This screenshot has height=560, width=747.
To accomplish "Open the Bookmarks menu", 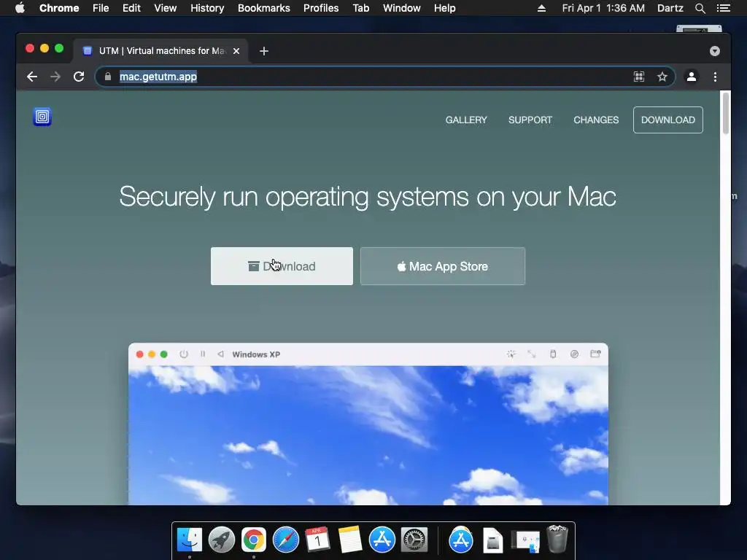I will coord(264,8).
